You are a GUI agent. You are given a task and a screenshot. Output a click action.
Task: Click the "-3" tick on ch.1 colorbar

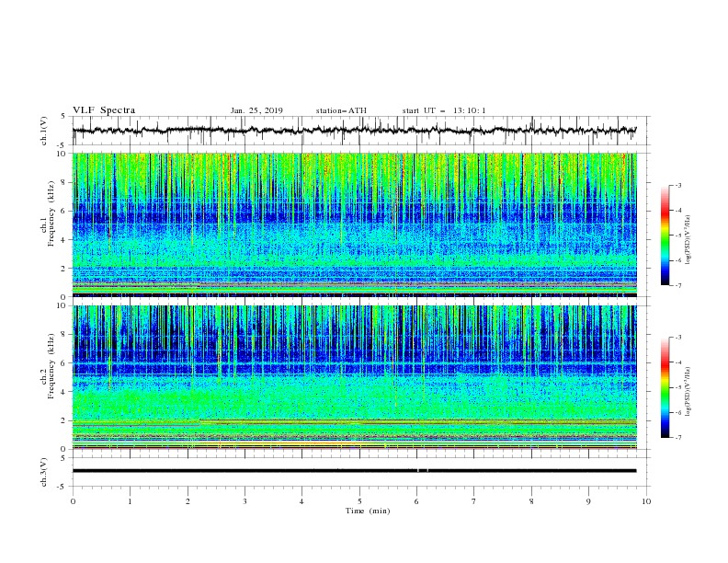pyautogui.click(x=677, y=185)
